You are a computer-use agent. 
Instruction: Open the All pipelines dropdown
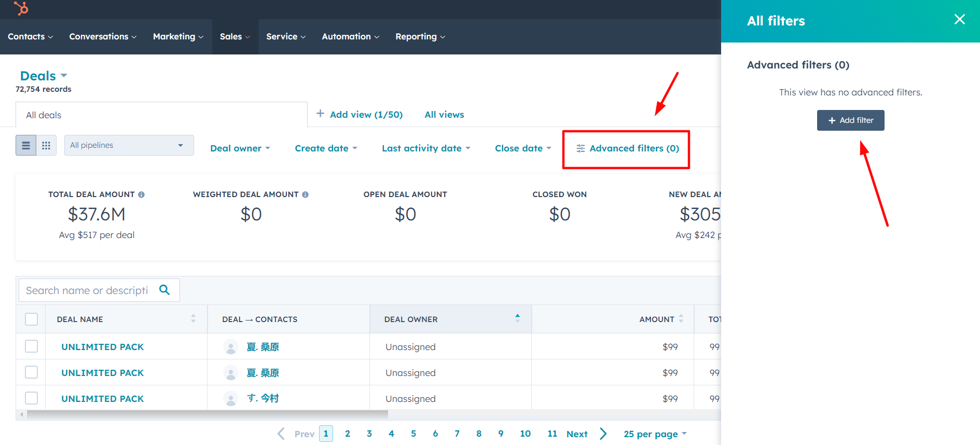[129, 145]
